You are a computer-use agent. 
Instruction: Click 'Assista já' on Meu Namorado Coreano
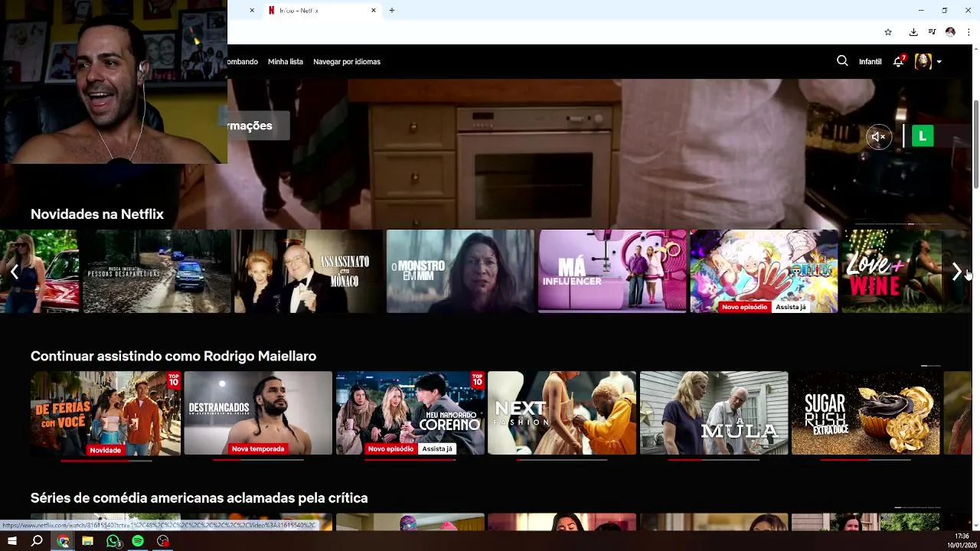coord(437,449)
